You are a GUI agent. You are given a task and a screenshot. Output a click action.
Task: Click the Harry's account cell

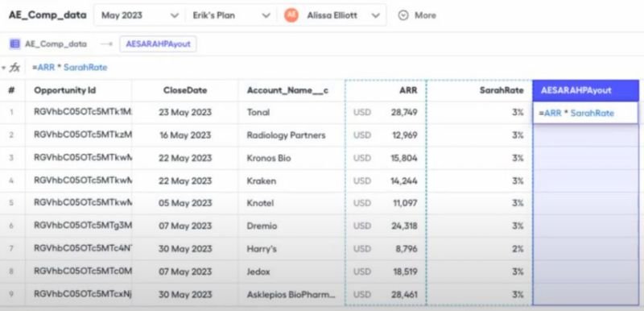pos(291,249)
